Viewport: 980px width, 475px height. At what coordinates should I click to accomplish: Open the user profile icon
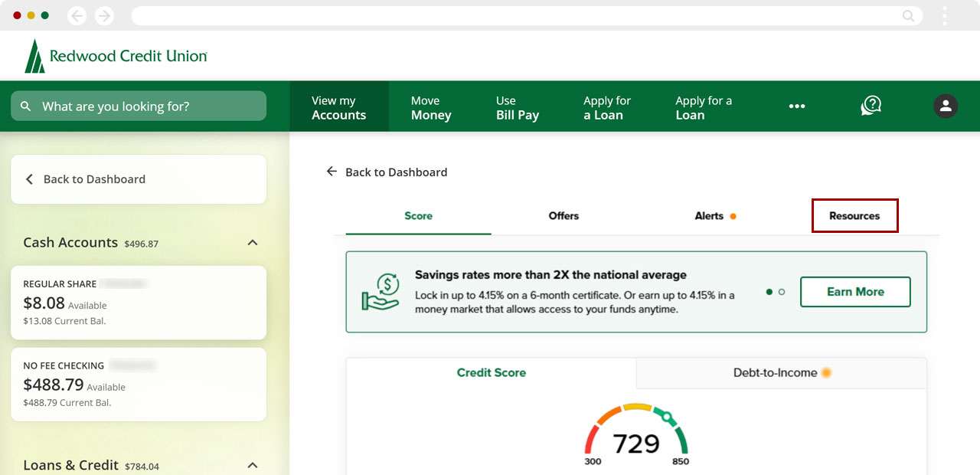[946, 106]
